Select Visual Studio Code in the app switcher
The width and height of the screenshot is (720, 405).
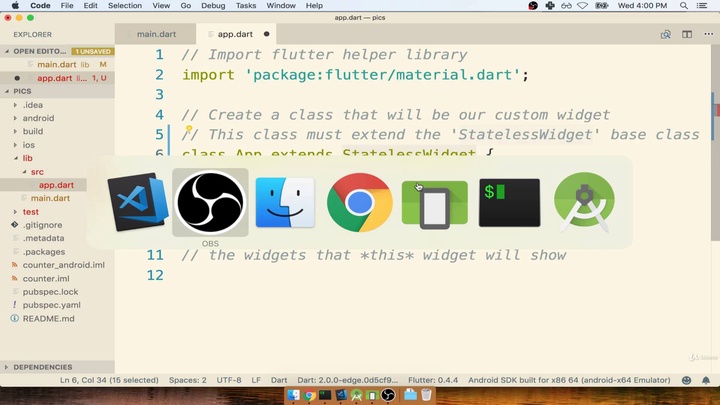(138, 203)
